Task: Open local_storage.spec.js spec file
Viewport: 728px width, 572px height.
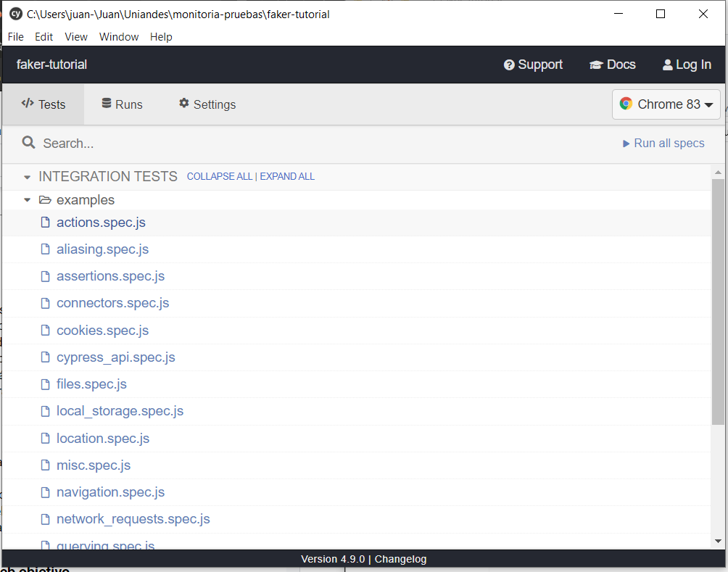Action: [x=120, y=411]
